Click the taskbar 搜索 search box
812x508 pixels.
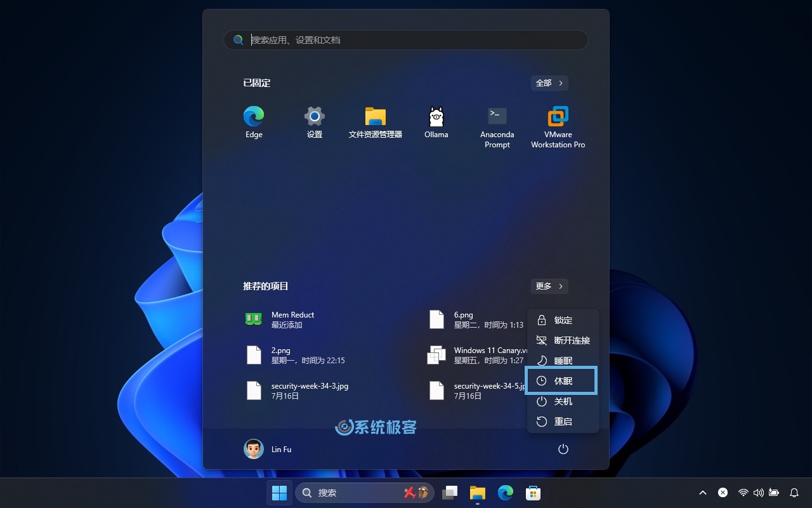(365, 493)
